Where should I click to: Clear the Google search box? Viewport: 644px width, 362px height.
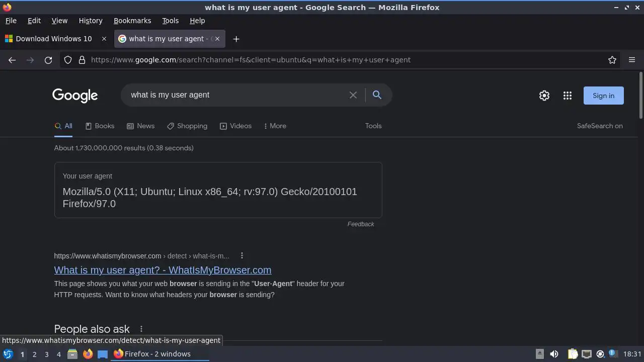(353, 95)
